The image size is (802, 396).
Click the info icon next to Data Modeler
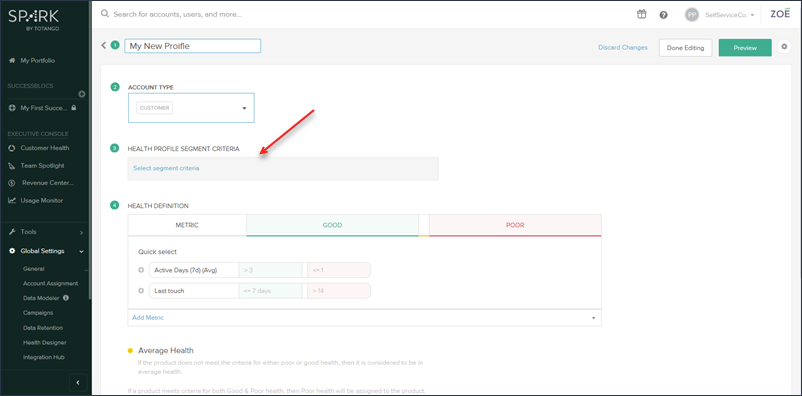point(66,298)
